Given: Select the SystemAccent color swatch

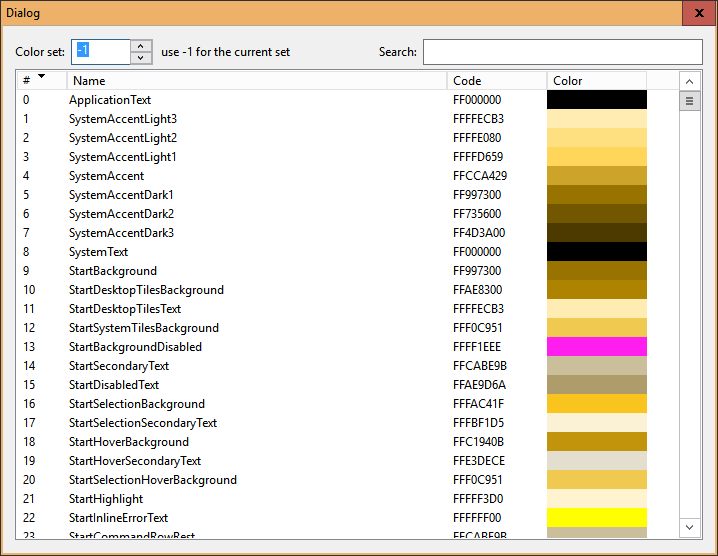Looking at the screenshot, I should tap(597, 175).
